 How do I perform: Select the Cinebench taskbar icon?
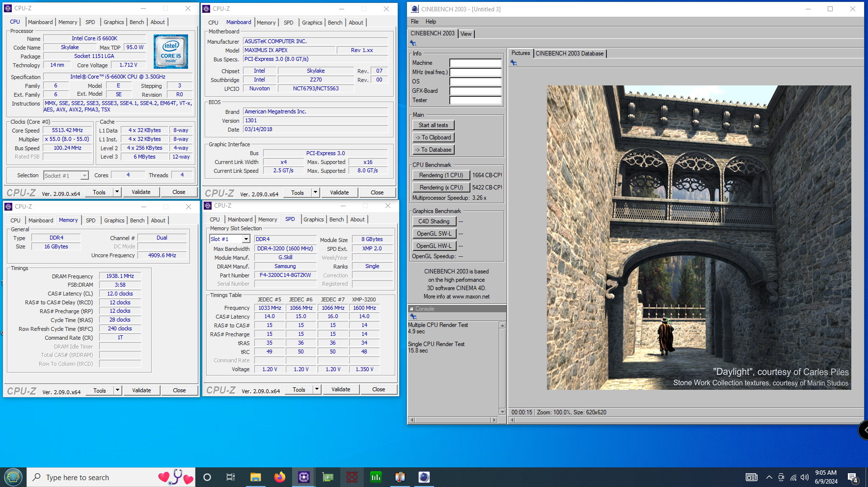tap(424, 477)
